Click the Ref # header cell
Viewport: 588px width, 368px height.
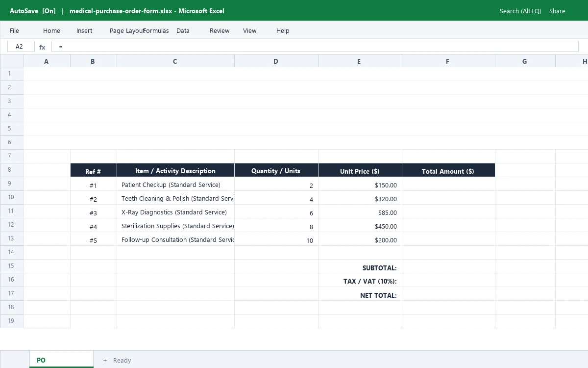pyautogui.click(x=93, y=170)
